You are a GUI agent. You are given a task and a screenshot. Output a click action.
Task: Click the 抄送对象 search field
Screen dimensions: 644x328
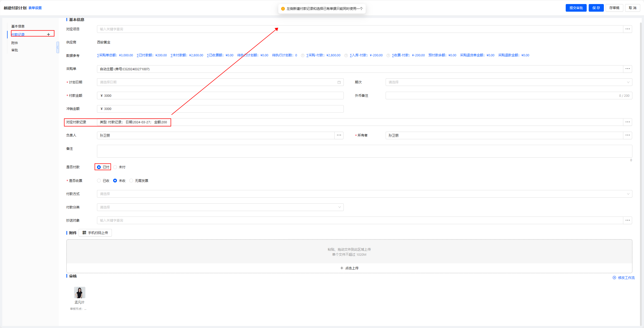pyautogui.click(x=360, y=220)
